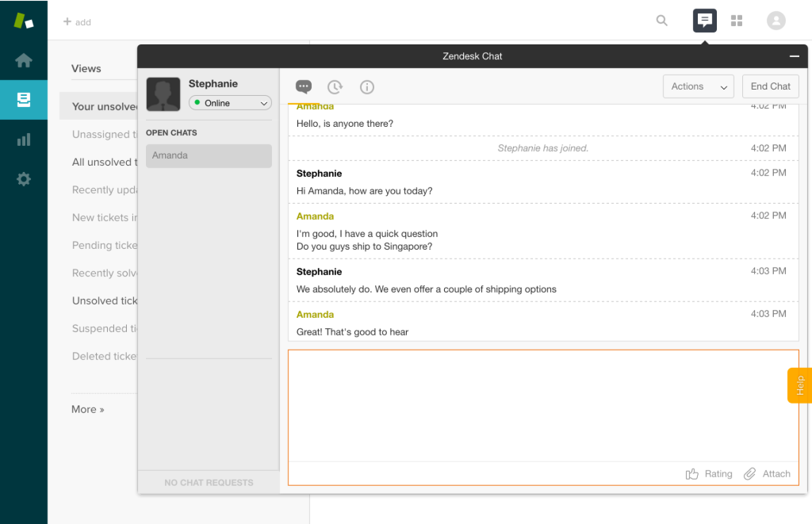
Task: Go to Home dashboard icon
Action: [x=23, y=60]
